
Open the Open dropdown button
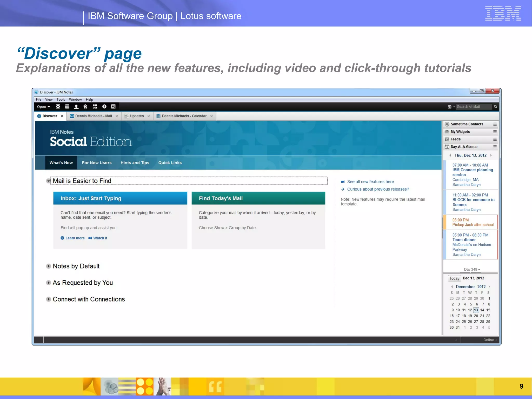(x=43, y=107)
